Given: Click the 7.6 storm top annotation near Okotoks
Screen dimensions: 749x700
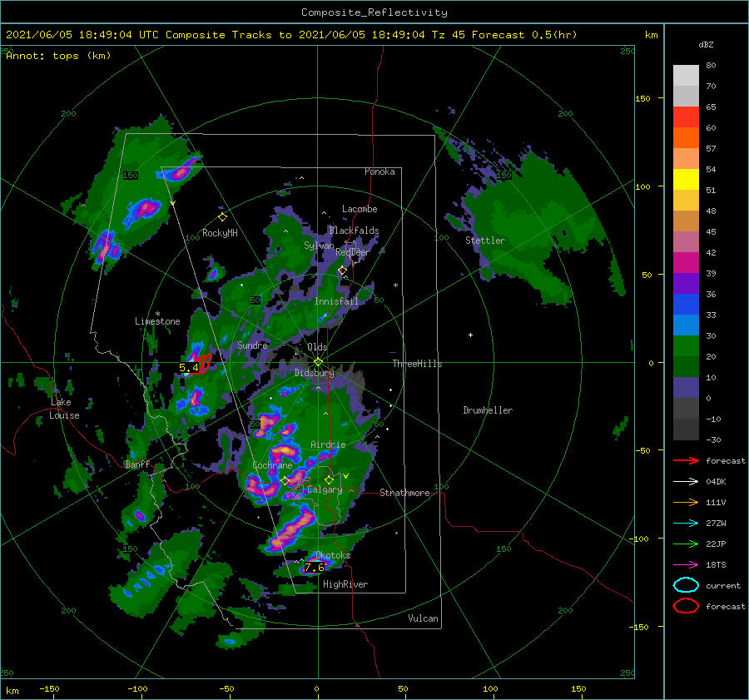Looking at the screenshot, I should coord(315,567).
